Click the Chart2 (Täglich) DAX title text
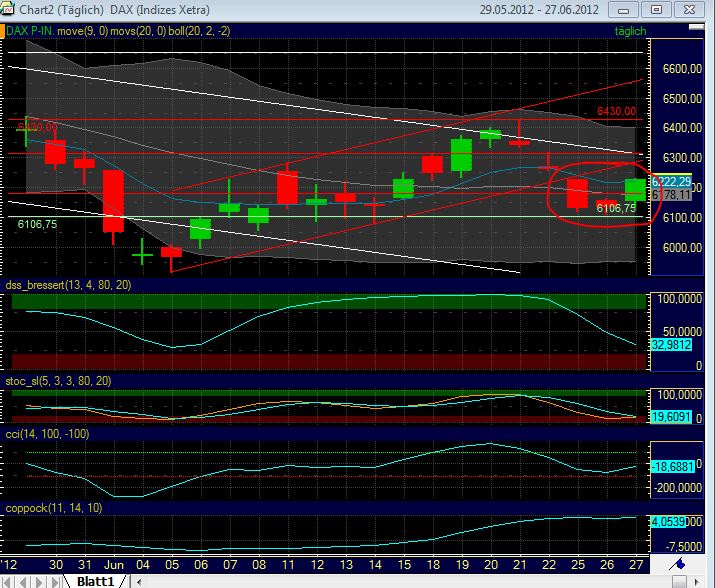 coord(114,10)
